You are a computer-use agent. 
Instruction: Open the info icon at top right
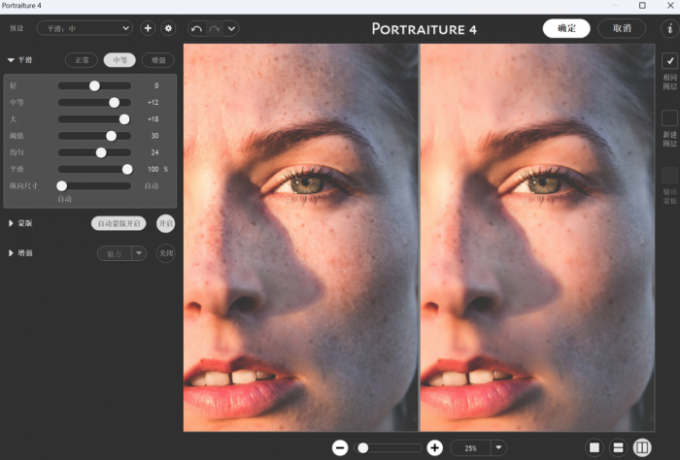[x=670, y=29]
